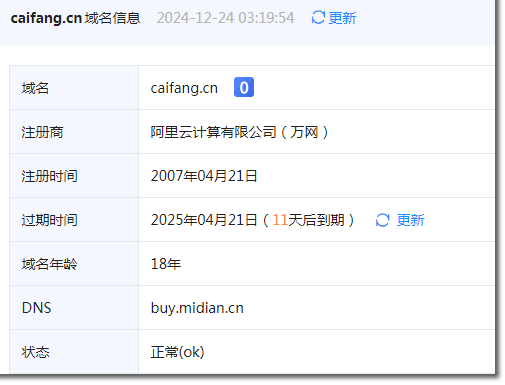Viewport: 505px width, 385px height.
Task: Click the domain age value 18年
Action: (x=166, y=264)
